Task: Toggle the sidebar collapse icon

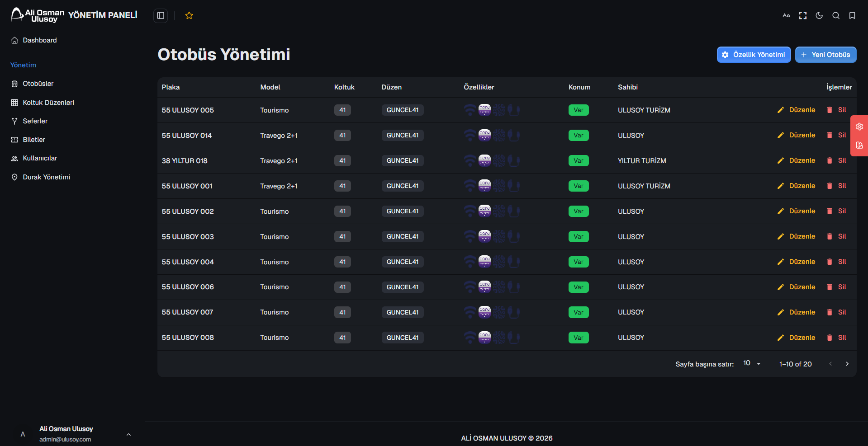Action: [x=161, y=15]
